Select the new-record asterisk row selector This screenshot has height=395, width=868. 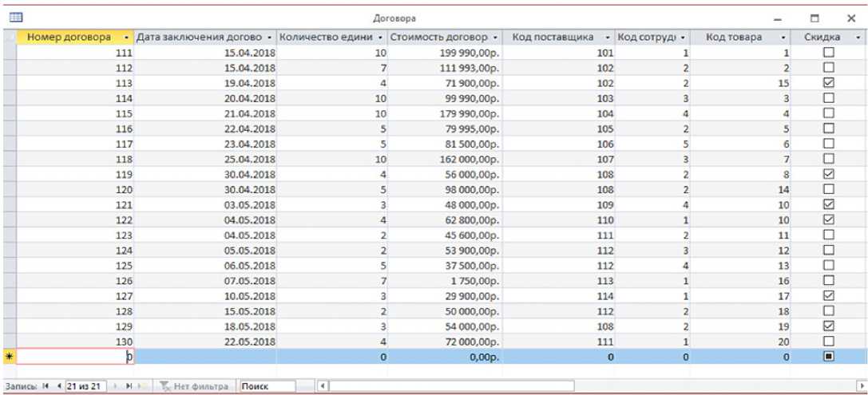[x=10, y=357]
